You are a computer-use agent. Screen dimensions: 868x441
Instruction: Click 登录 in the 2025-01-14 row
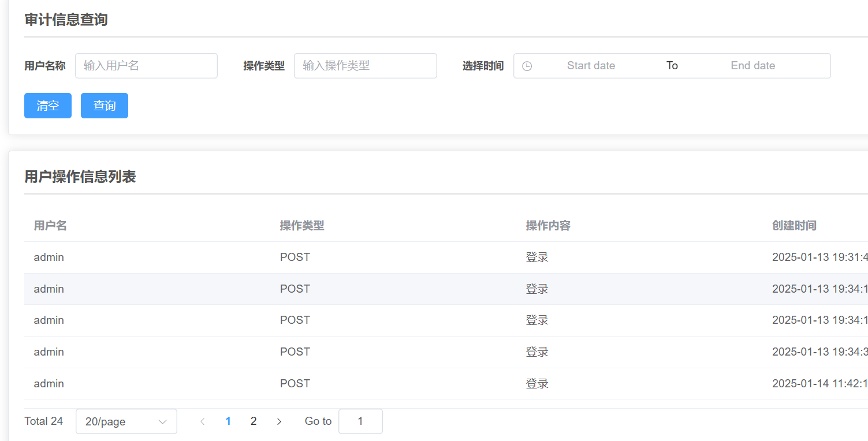point(537,384)
